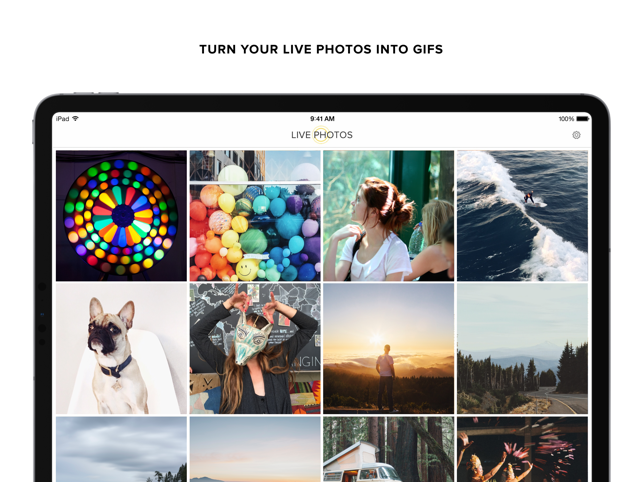This screenshot has width=643, height=482.
Task: Tap the 100% battery percentage text
Action: 566,119
